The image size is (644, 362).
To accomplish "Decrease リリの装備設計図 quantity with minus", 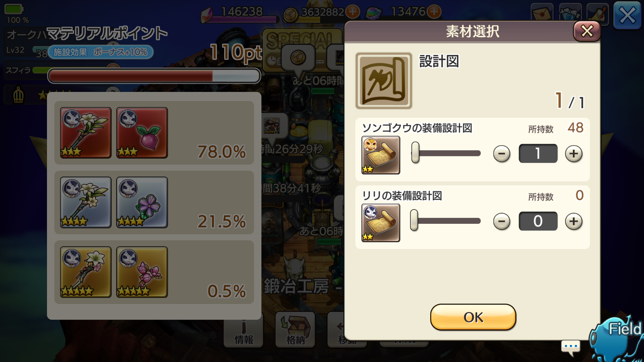I will coord(501,222).
